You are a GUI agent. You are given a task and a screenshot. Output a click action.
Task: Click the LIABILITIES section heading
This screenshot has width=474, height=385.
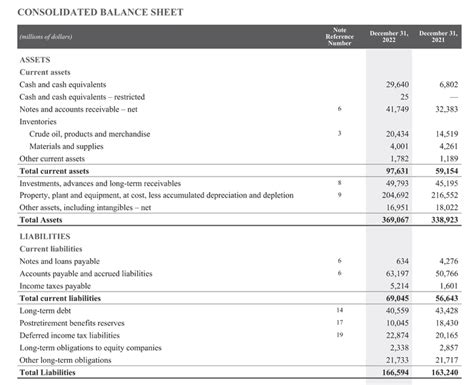click(45, 237)
